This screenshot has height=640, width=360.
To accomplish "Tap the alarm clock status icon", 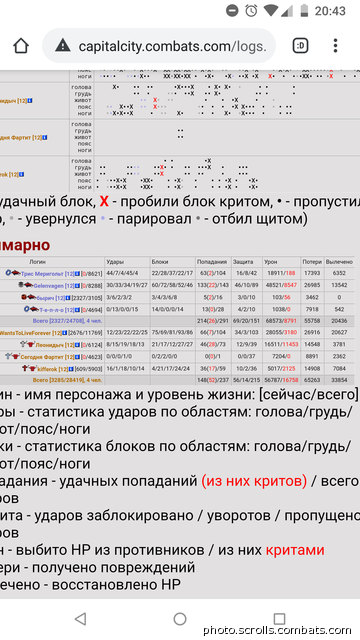I will point(251,11).
